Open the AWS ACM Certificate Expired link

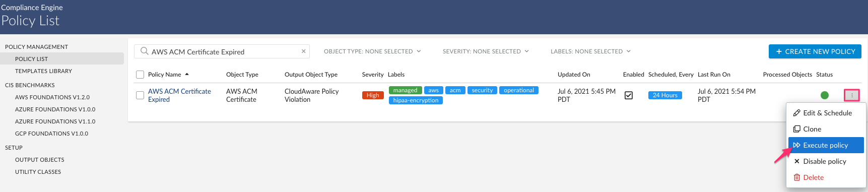pyautogui.click(x=179, y=95)
